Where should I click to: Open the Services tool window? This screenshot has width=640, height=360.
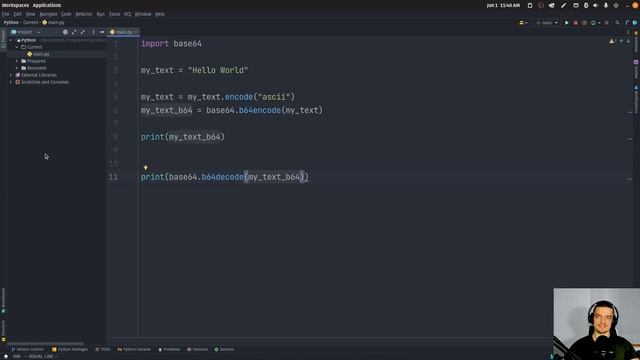pyautogui.click(x=224, y=349)
